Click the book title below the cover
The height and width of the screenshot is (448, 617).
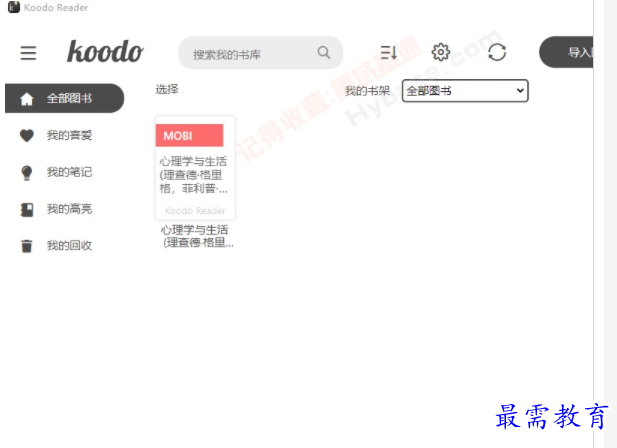[x=197, y=236]
